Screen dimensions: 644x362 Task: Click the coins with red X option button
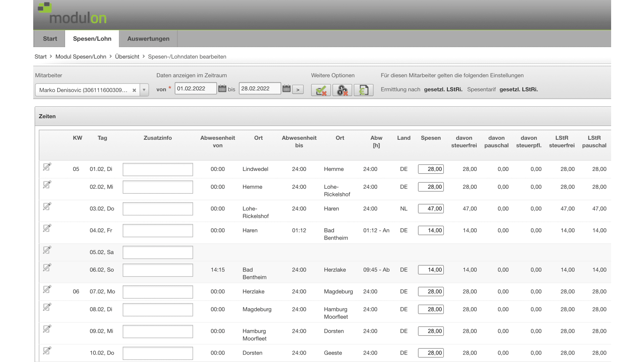coord(342,90)
